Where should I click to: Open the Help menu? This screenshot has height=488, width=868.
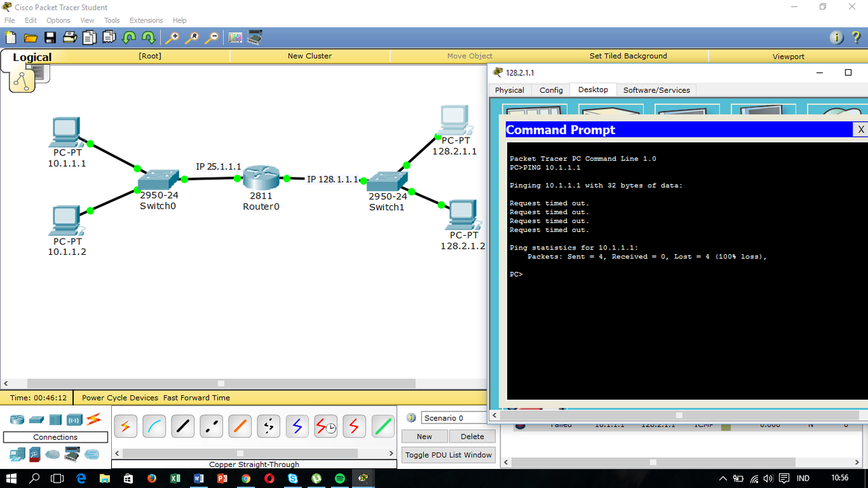[180, 20]
